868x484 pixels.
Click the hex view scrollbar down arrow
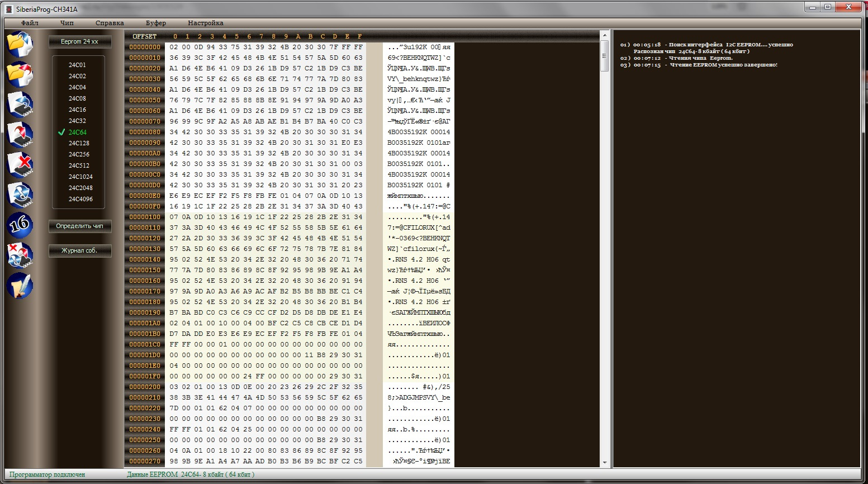point(604,463)
